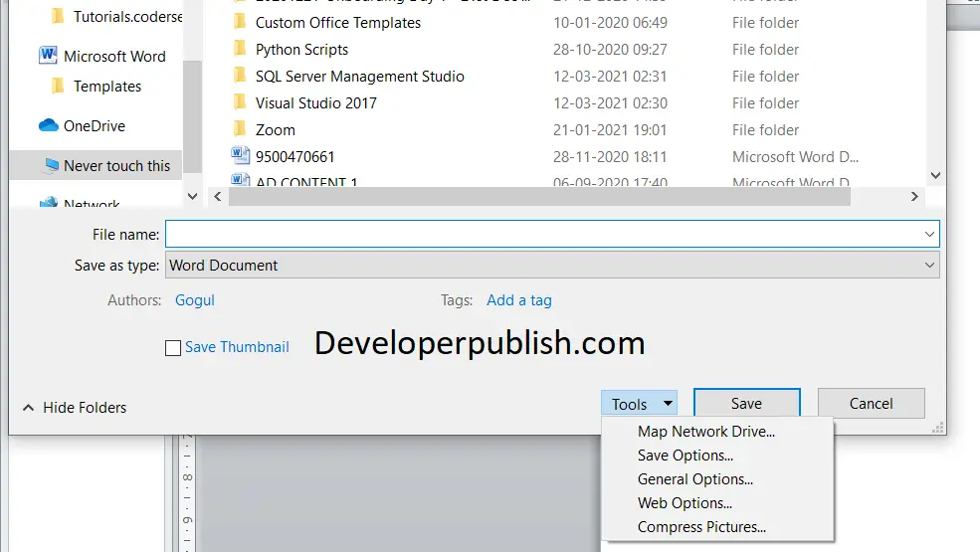Choose General Options from Tools menu

pos(695,478)
